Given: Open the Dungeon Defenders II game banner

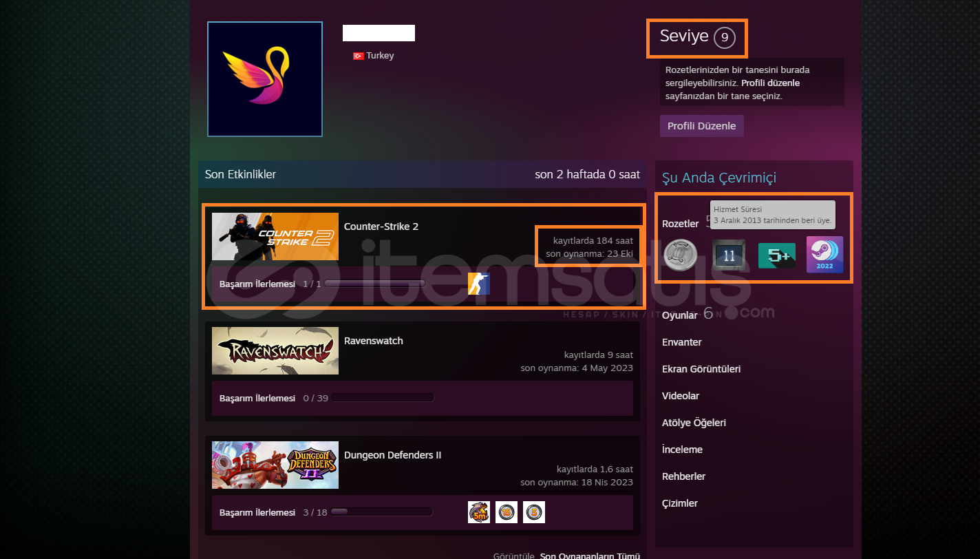Looking at the screenshot, I should tap(275, 465).
